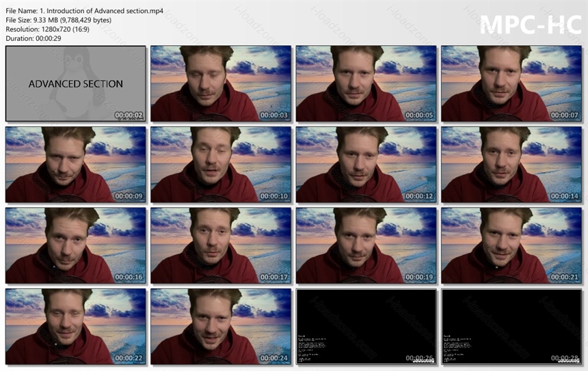
Task: Click the 00:00:16 video frame
Action: tap(76, 245)
